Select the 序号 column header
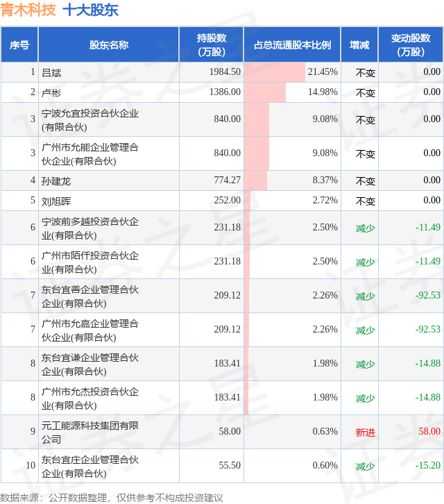The height and width of the screenshot is (504, 444). point(19,44)
